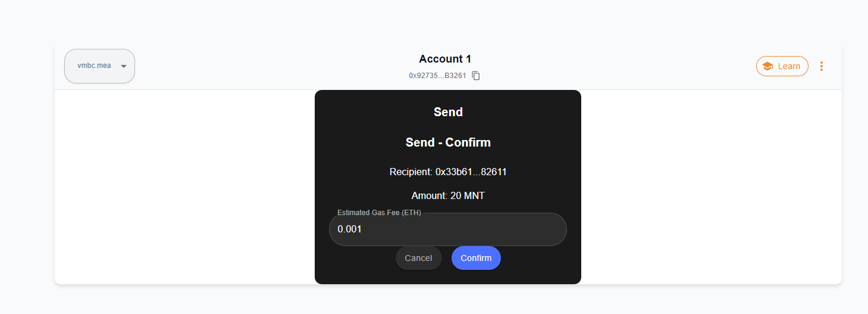Click the Estimated Gas Fee (ETH) label
Viewport: 868px width, 314px height.
coord(379,213)
